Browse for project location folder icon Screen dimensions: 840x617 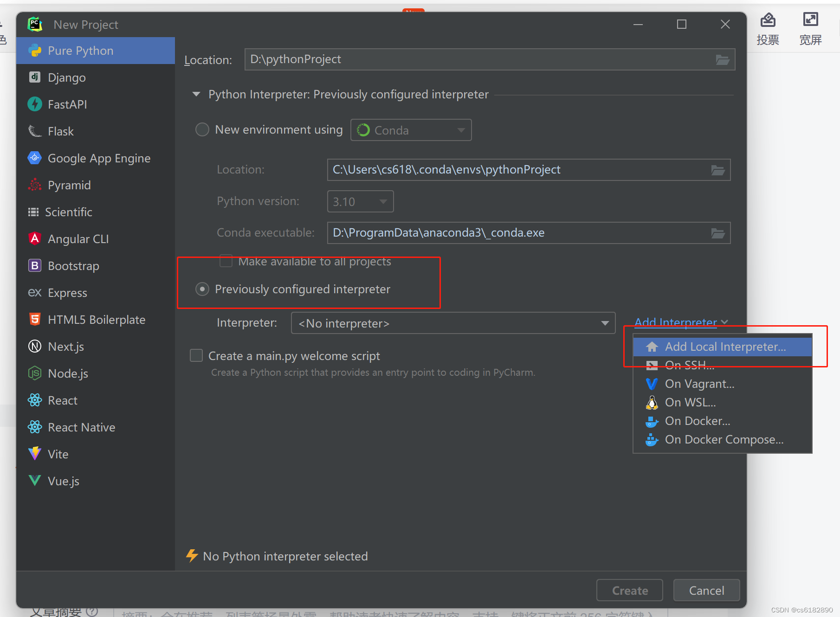723,59
